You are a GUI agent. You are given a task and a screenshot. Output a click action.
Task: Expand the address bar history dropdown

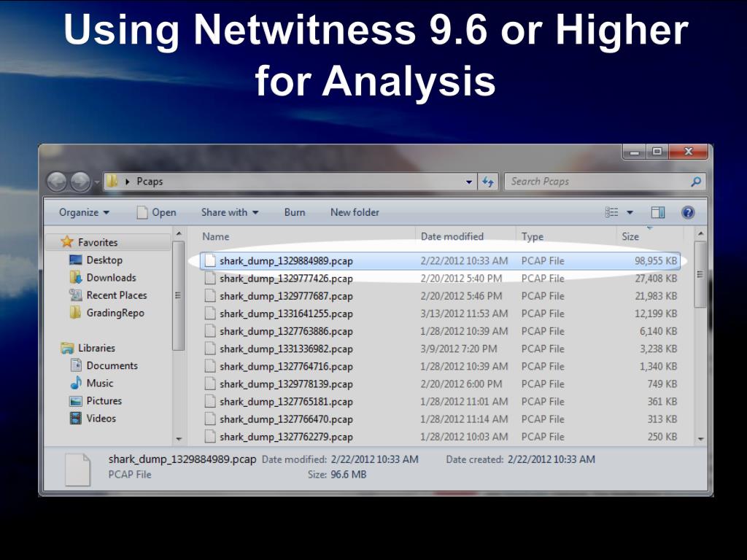(x=469, y=182)
